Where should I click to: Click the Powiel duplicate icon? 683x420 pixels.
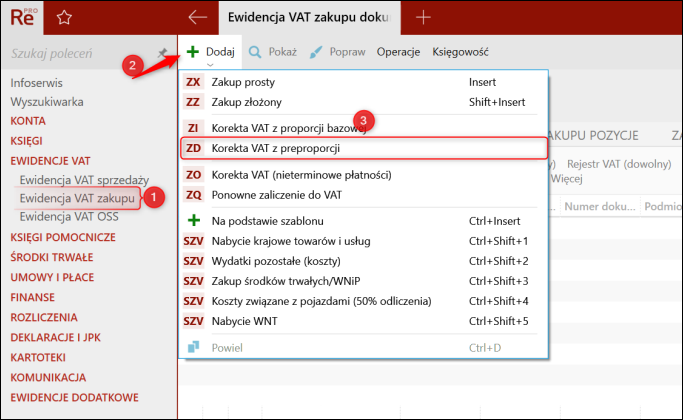[x=193, y=347]
